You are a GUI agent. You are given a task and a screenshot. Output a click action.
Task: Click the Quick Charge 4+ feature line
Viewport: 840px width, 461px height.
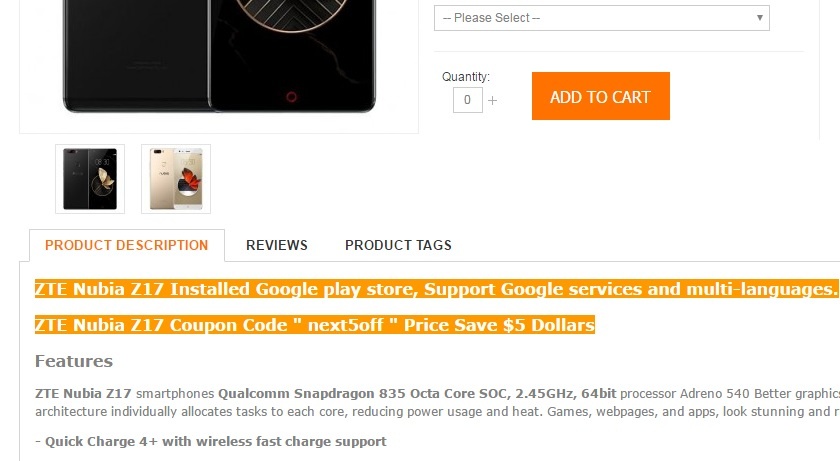pyautogui.click(x=211, y=442)
